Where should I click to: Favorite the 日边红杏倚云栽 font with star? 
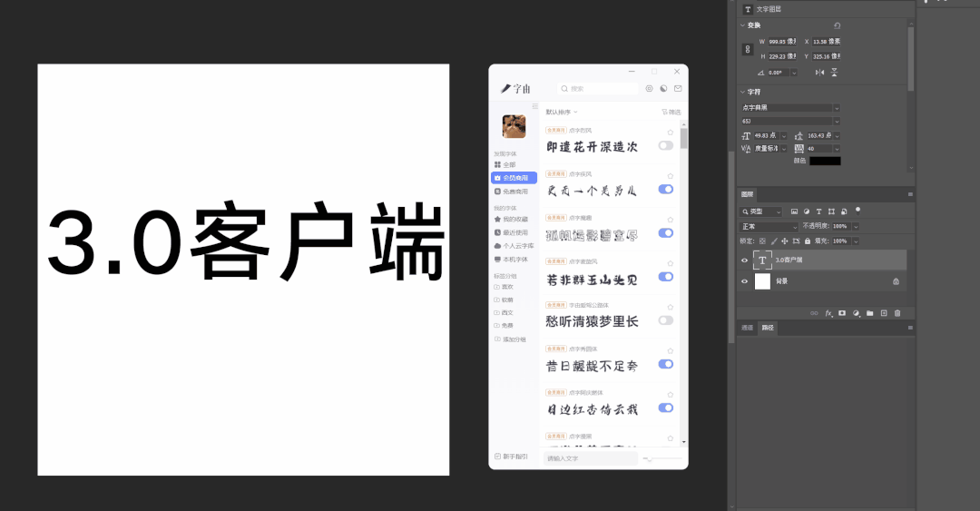tap(671, 395)
